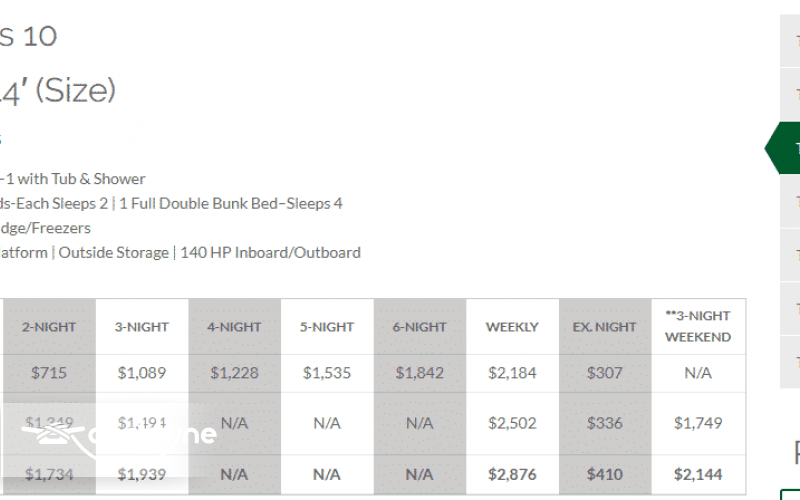Image resolution: width=800 pixels, height=500 pixels.
Task: Click the 2-NIGHT column header
Action: [49, 327]
